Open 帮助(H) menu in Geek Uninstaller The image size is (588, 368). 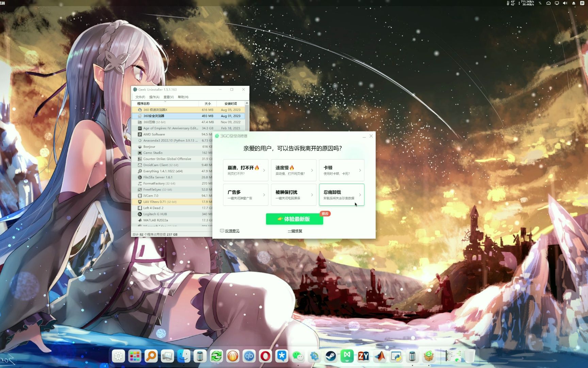[183, 97]
